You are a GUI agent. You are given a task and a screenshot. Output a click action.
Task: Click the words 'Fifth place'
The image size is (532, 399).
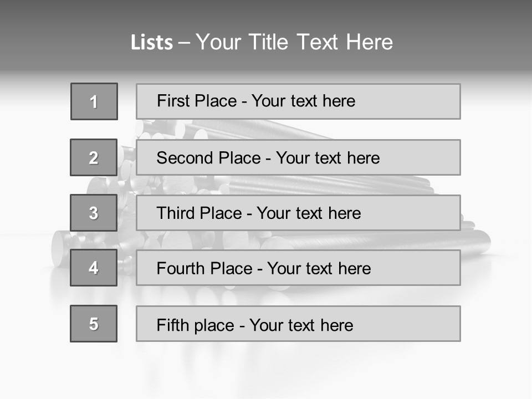tap(195, 325)
